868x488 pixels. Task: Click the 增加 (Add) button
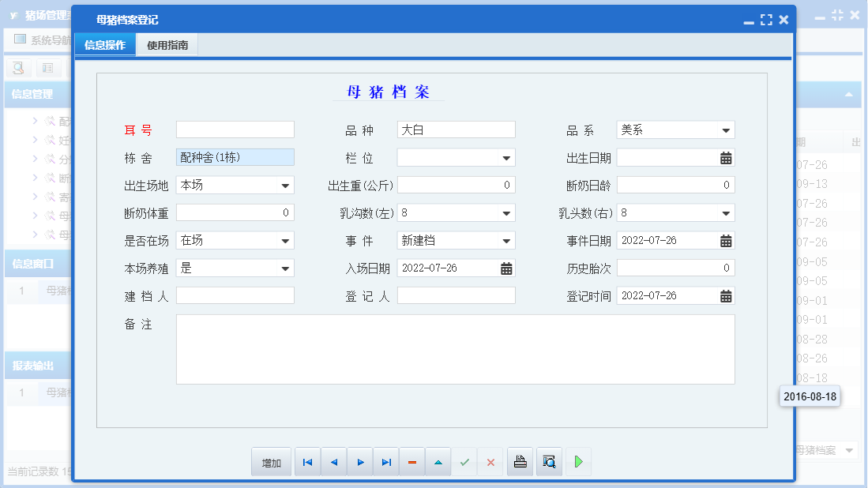point(271,463)
